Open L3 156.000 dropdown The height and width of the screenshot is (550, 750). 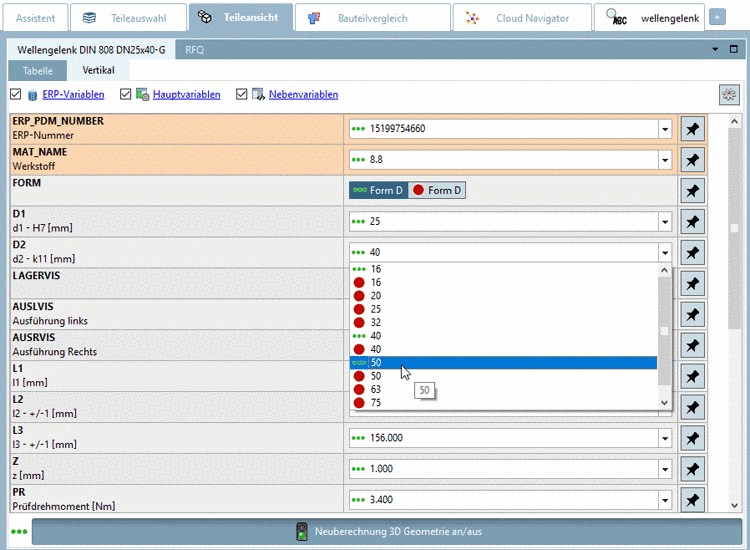coord(665,439)
